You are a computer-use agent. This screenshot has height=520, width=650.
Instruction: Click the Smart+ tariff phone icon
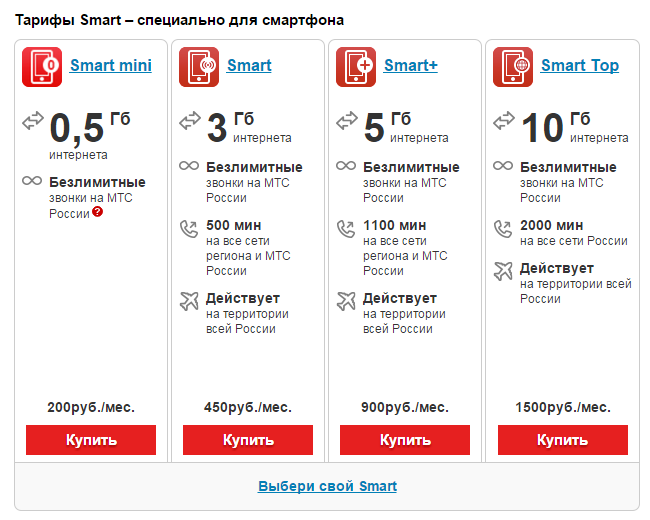[355, 66]
